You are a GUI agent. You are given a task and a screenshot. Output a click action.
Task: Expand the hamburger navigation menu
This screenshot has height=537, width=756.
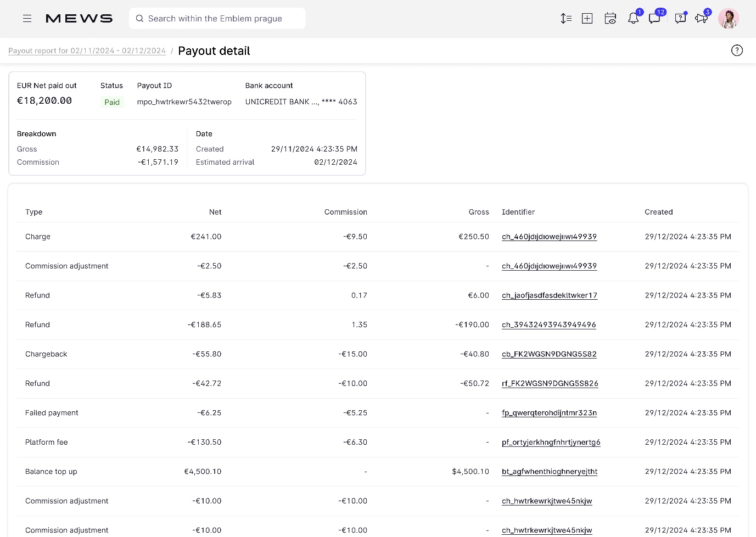click(27, 18)
